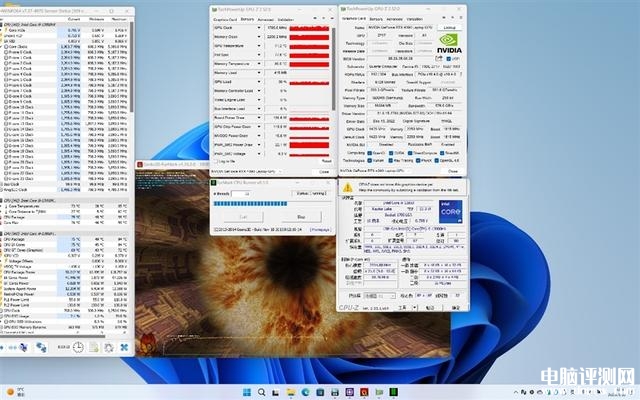Open the Homepage link in CPU Burner
Screen dimensions: 640x400
(320, 230)
